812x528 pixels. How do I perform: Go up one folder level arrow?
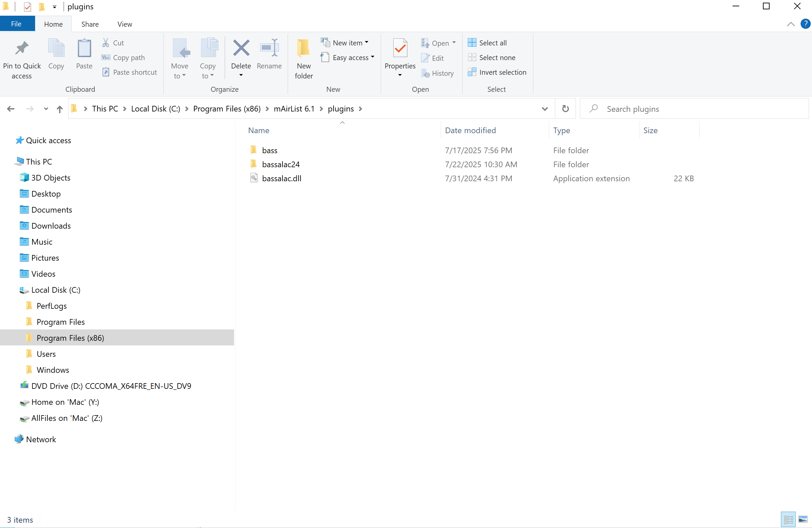coord(60,109)
